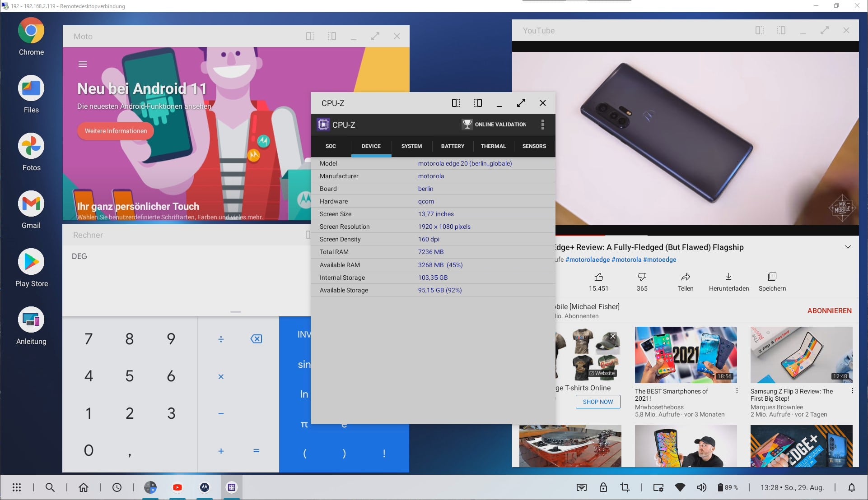Open the lock icon in system tray
868x500 pixels.
(x=603, y=487)
